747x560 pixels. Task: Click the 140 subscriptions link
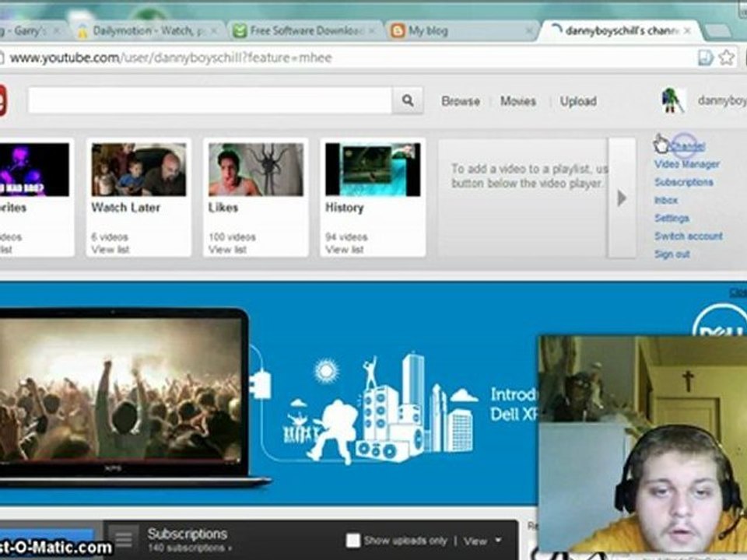pyautogui.click(x=190, y=548)
